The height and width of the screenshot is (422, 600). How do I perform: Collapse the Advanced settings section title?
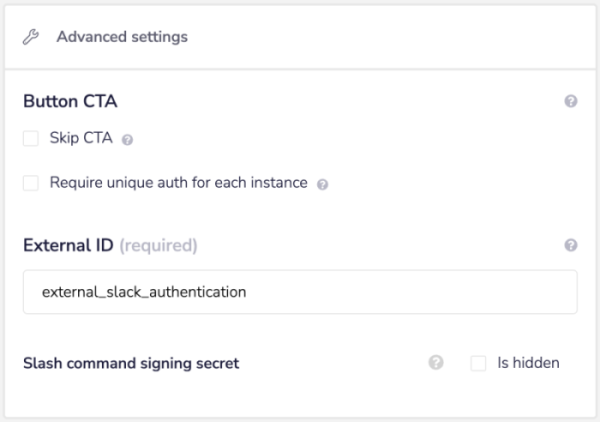(122, 37)
